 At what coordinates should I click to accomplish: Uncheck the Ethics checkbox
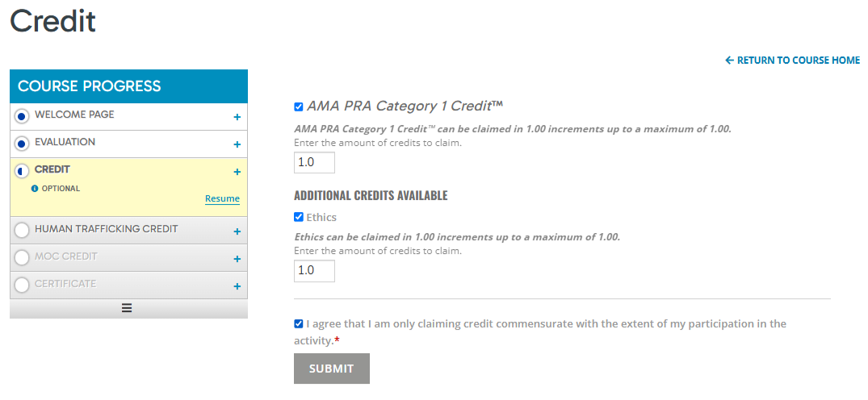coord(299,217)
